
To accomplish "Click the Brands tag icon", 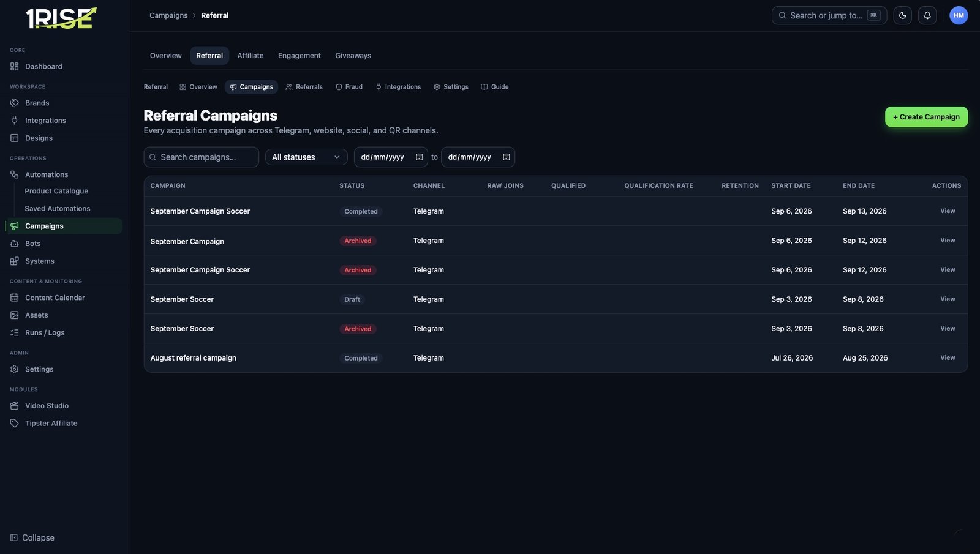I will pos(15,103).
